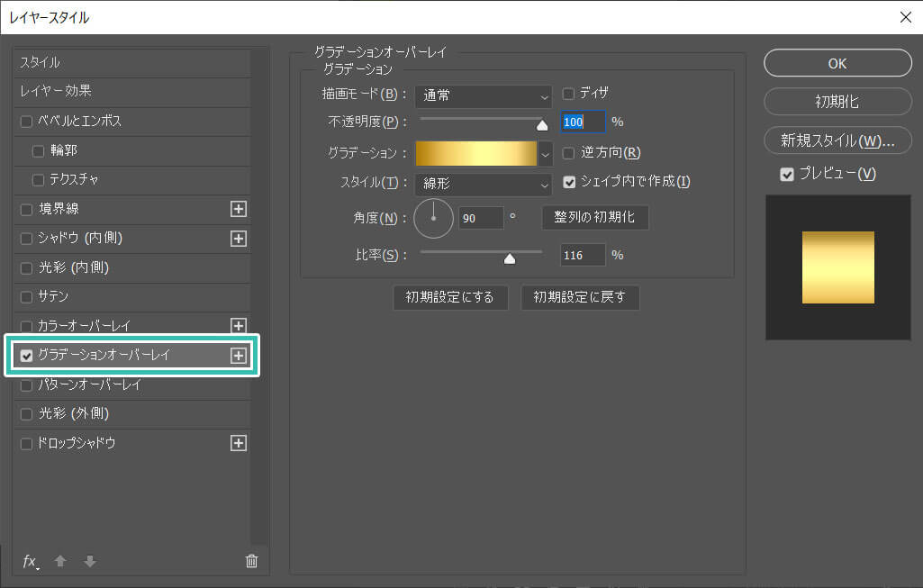923x588 pixels.
Task: Open the gradient preset picker arrow
Action: [x=545, y=154]
